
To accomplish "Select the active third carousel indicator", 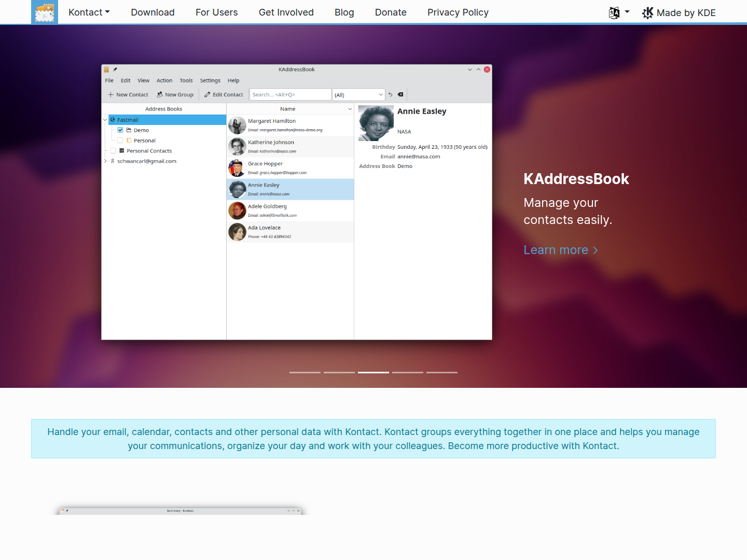I will pyautogui.click(x=374, y=372).
